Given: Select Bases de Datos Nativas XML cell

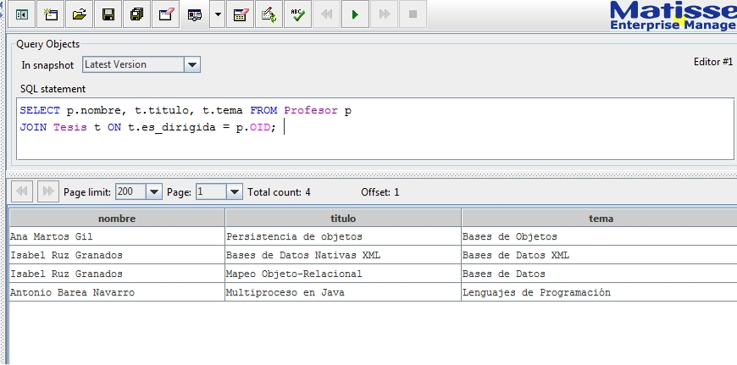Looking at the screenshot, I should (343, 255).
